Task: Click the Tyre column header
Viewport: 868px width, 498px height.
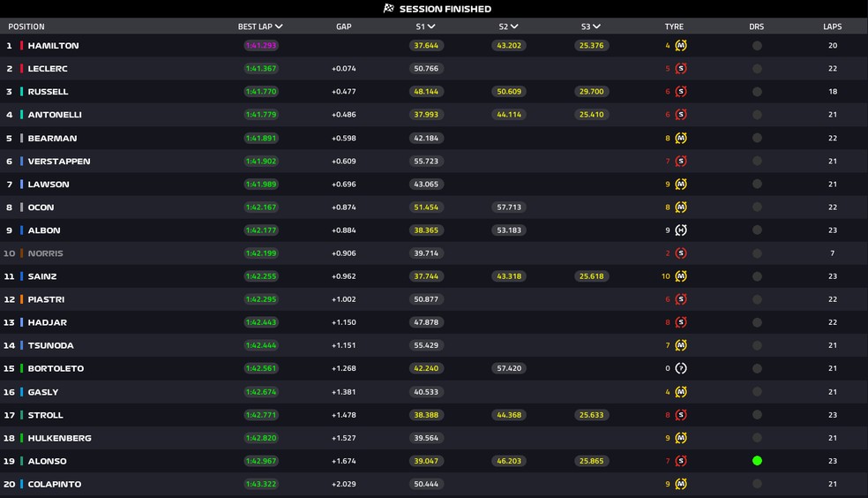Action: 674,26
